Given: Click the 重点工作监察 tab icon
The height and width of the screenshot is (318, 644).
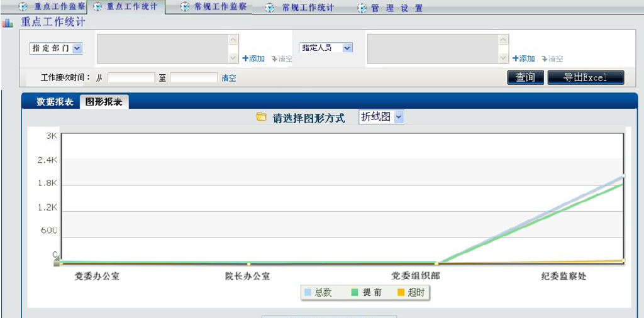Looking at the screenshot, I should (x=23, y=8).
